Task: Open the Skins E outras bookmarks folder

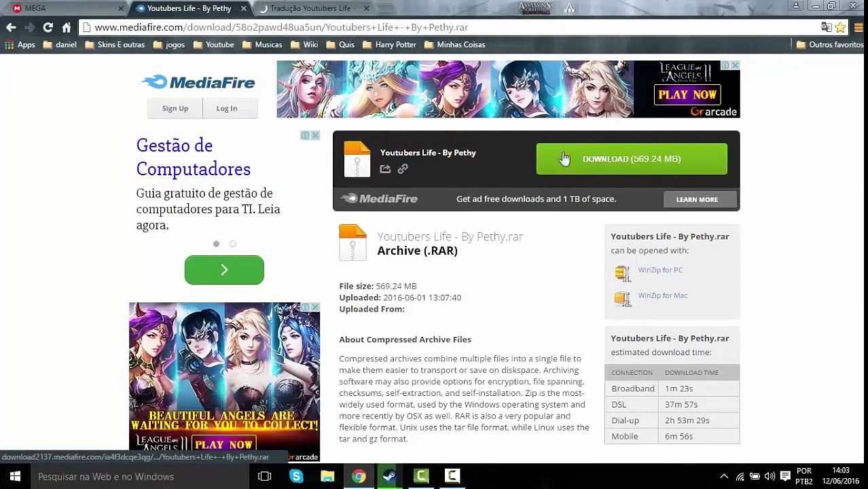Action: point(115,45)
